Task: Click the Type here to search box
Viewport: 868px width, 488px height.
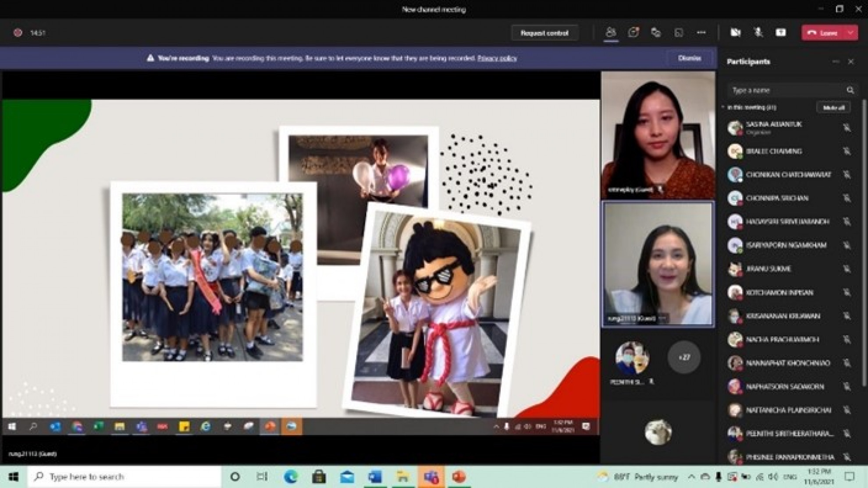Action: click(125, 477)
